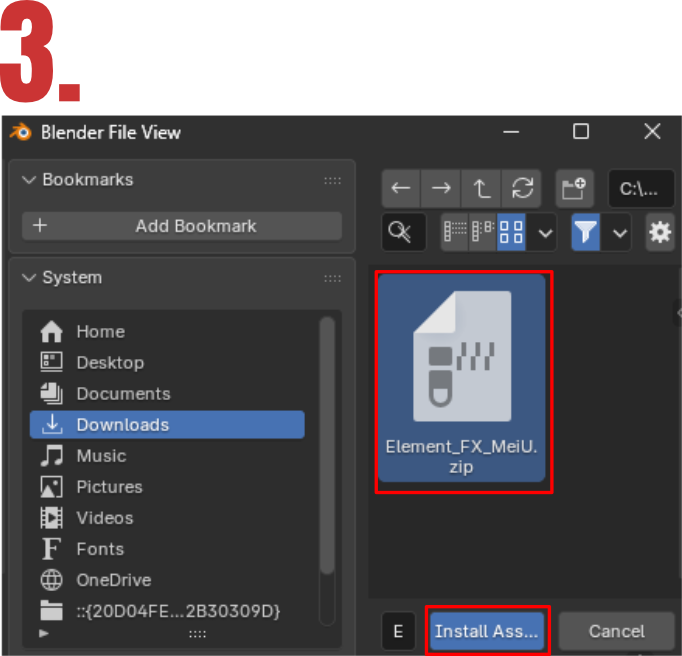This screenshot has height=656, width=682.
Task: Refresh the file list
Action: tap(522, 188)
